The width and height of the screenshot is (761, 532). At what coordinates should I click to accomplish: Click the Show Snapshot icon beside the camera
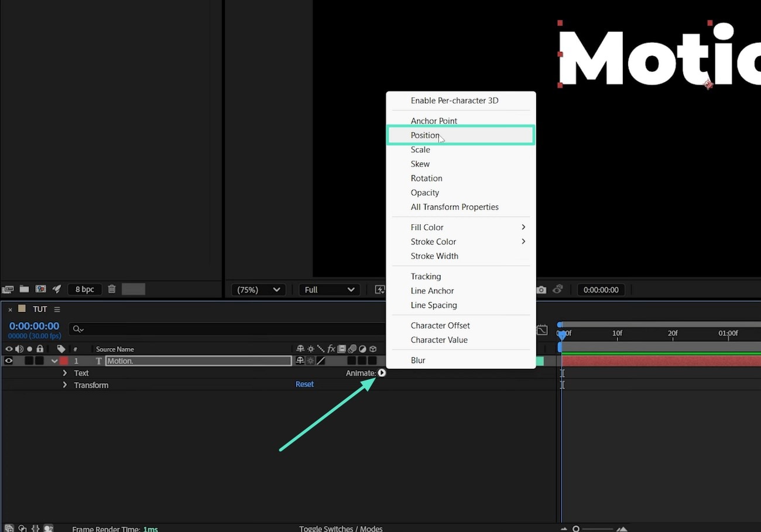(558, 289)
